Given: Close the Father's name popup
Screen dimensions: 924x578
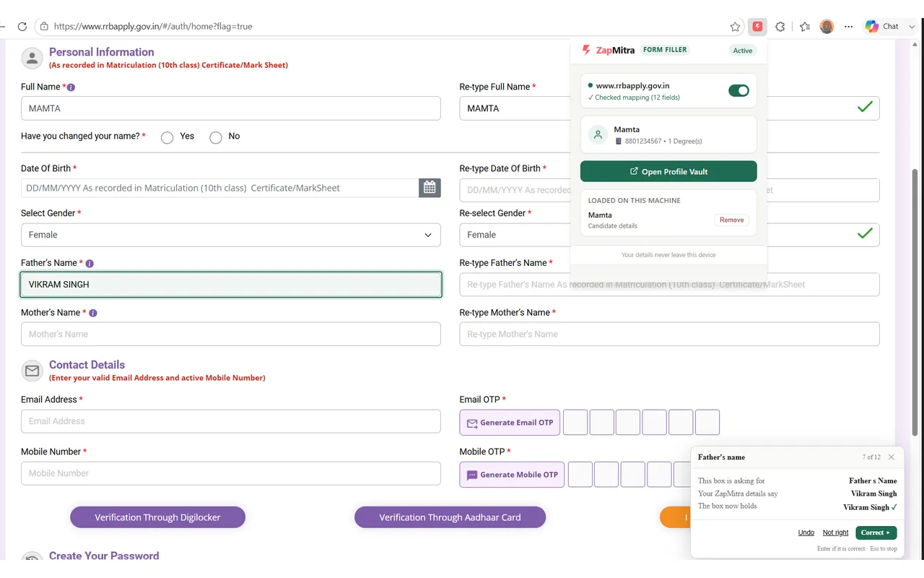Looking at the screenshot, I should click(892, 457).
